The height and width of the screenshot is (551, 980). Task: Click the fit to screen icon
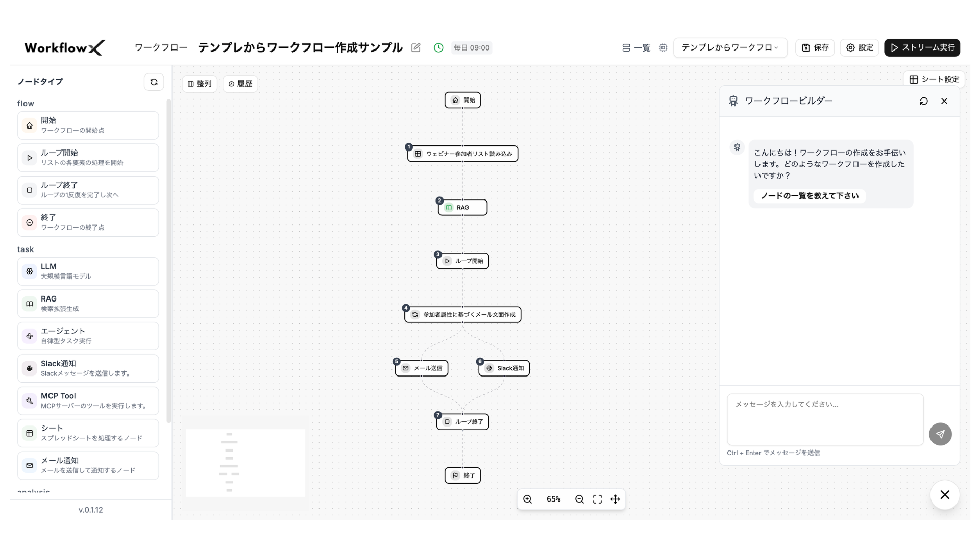(x=597, y=499)
